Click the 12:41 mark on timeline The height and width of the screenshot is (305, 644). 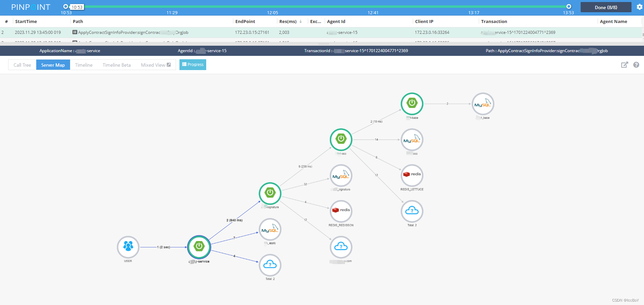pyautogui.click(x=373, y=13)
